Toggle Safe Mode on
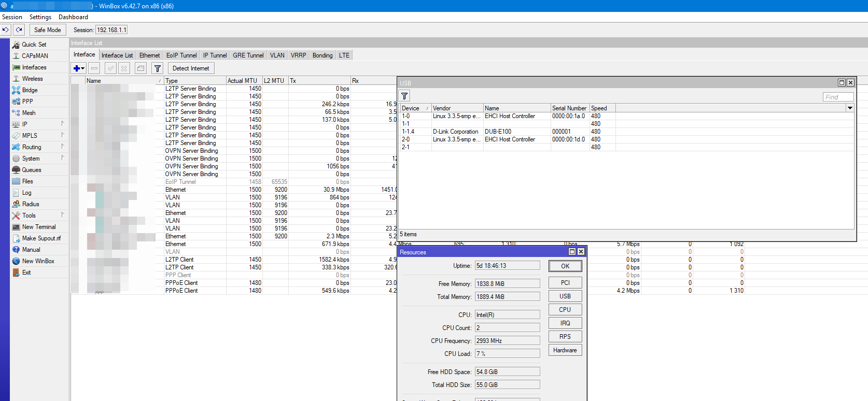Viewport: 868px width, 401px height. 48,30
